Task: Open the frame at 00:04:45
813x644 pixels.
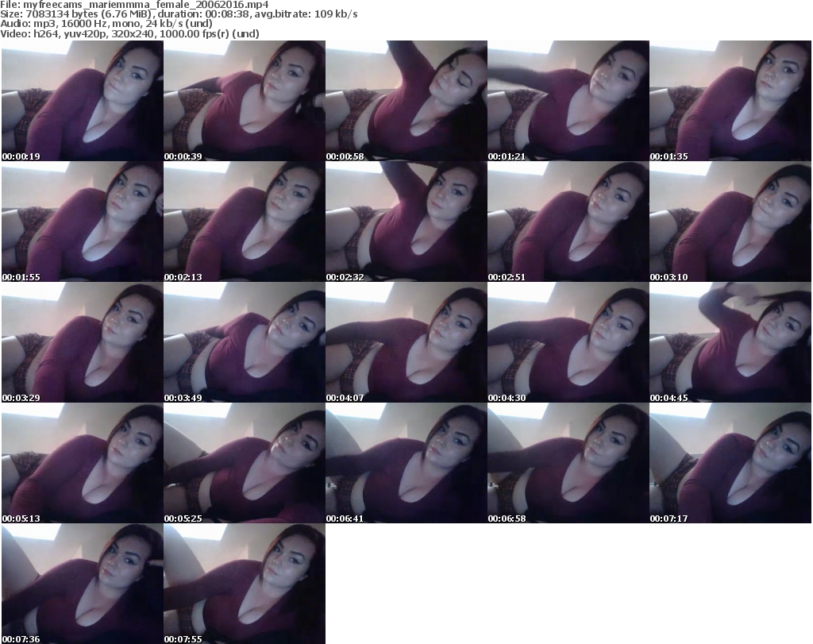Action: [x=730, y=342]
